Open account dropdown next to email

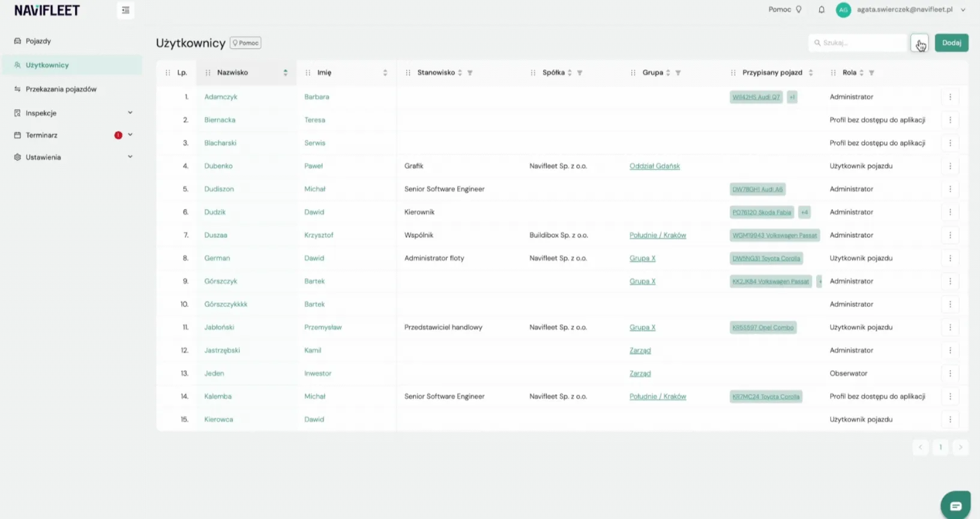(963, 10)
